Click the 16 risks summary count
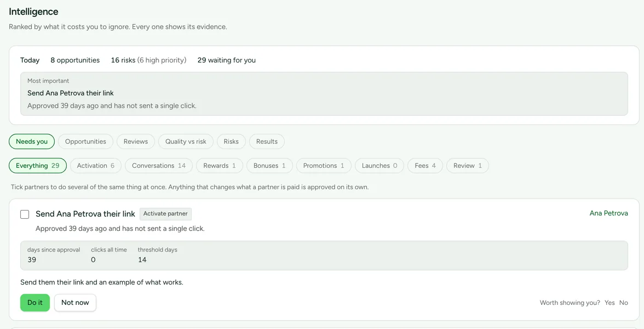Viewport: 644px width, 329px height. [x=149, y=60]
